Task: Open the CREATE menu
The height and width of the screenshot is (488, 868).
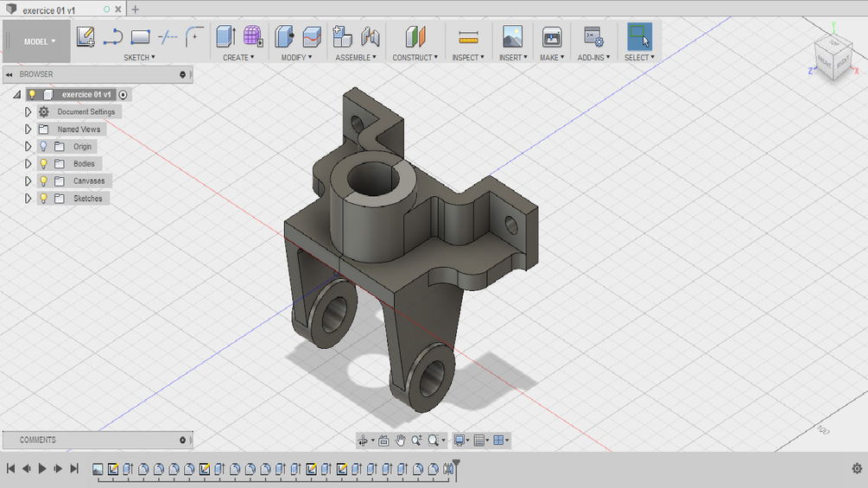Action: pos(238,58)
